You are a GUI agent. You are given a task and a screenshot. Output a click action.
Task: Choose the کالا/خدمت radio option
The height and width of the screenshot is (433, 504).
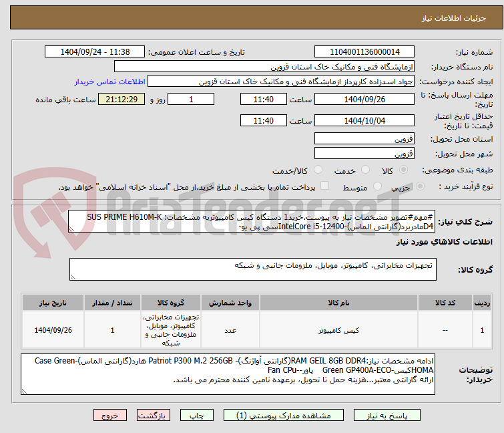(318, 170)
